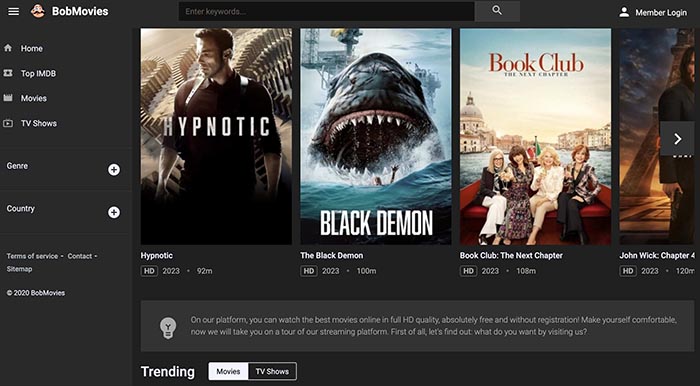
Task: Open Terms of service link
Action: [32, 256]
